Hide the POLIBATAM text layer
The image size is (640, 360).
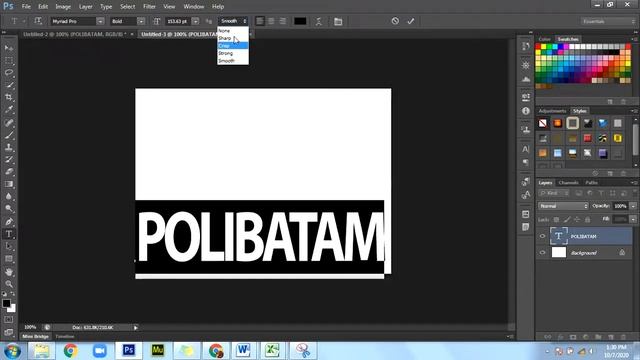(x=542, y=236)
